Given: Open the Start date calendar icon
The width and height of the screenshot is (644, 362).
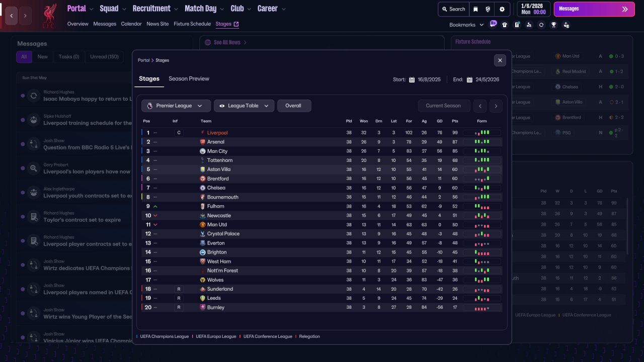Looking at the screenshot, I should click(x=412, y=79).
